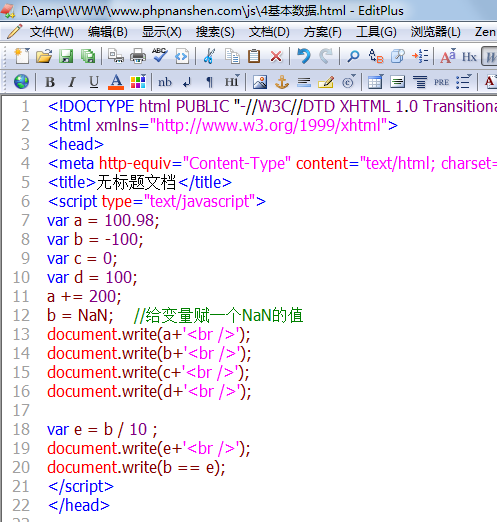Image resolution: width=497 pixels, height=522 pixels.
Task: Click the '</script>' closing tag
Action: point(81,486)
